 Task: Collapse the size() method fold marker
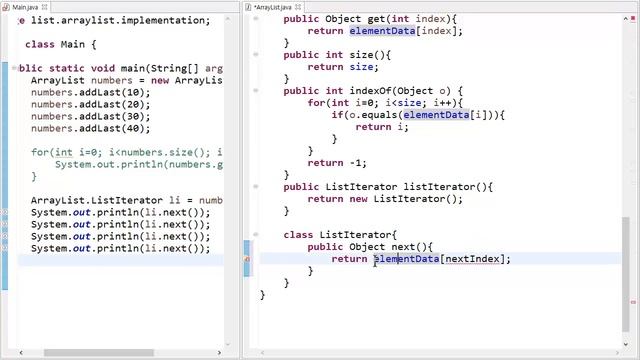pos(256,54)
